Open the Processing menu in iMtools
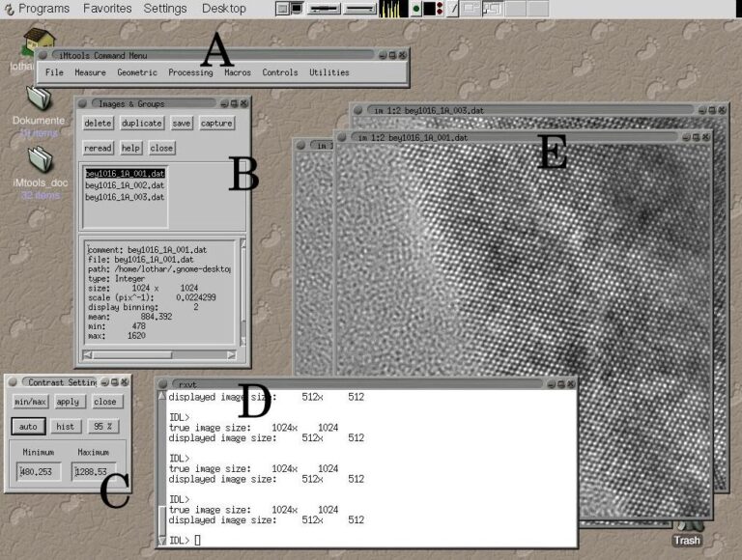 tap(189, 72)
